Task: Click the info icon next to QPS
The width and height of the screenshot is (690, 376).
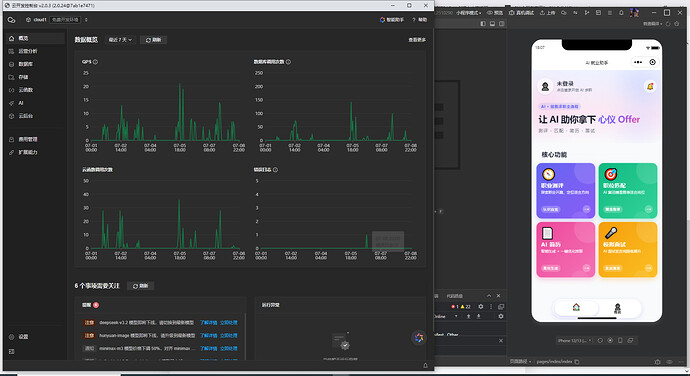Action: pyautogui.click(x=95, y=62)
